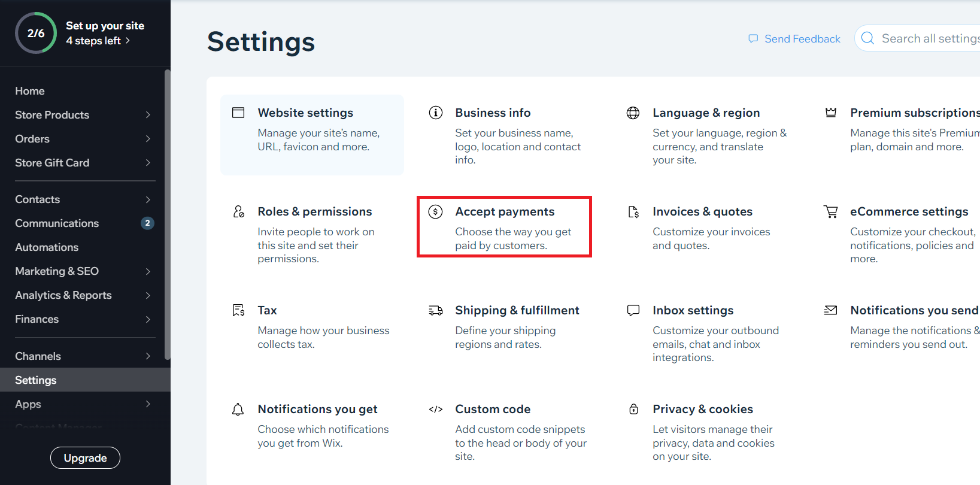This screenshot has width=980, height=485.
Task: Click the setup progress 2/6 circle
Action: tap(36, 33)
